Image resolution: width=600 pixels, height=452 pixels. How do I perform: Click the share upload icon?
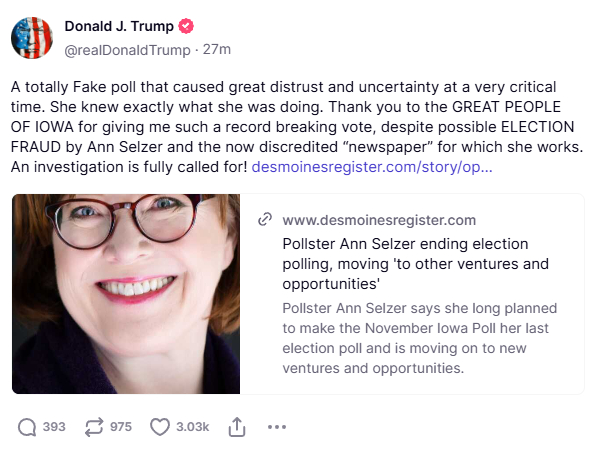[x=237, y=426]
